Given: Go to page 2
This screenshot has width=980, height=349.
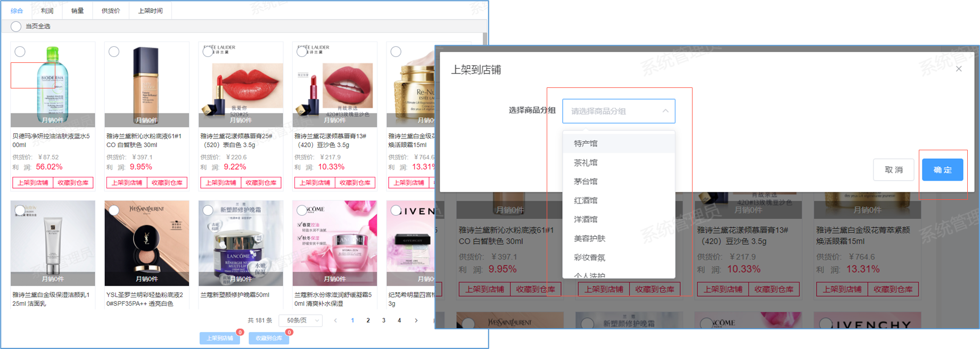Looking at the screenshot, I should [368, 320].
